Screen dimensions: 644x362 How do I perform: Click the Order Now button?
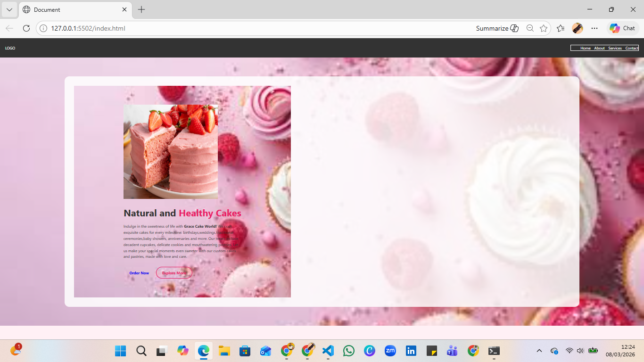139,273
